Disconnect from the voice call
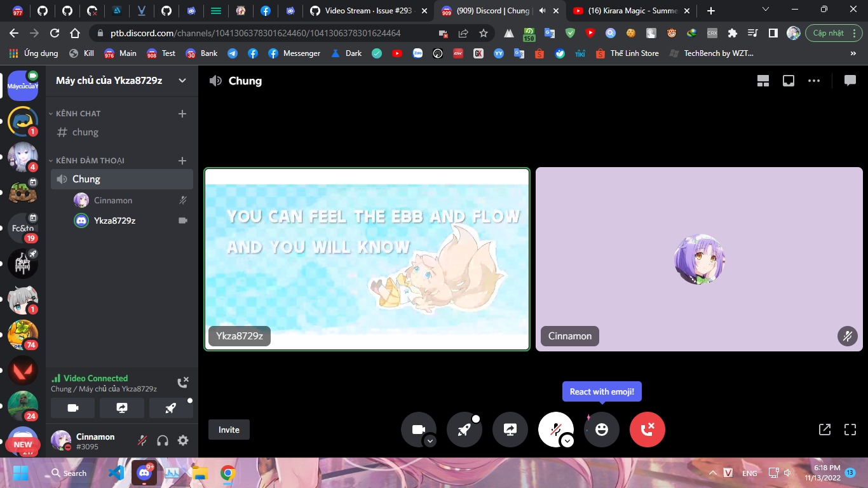The height and width of the screenshot is (488, 868). point(647,430)
